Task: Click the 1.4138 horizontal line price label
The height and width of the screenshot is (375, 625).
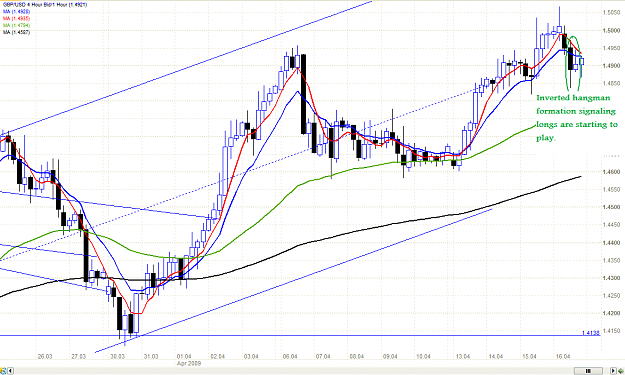Action: pos(591,332)
